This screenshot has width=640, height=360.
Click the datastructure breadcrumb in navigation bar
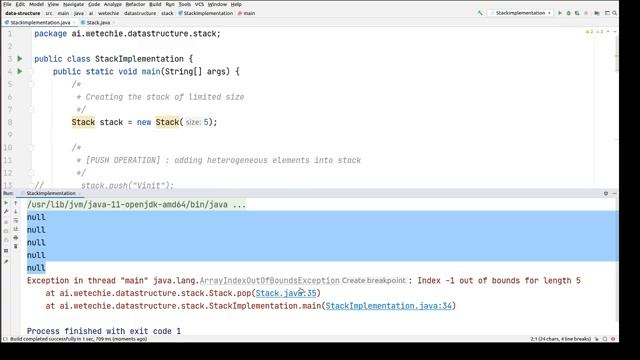(x=140, y=13)
